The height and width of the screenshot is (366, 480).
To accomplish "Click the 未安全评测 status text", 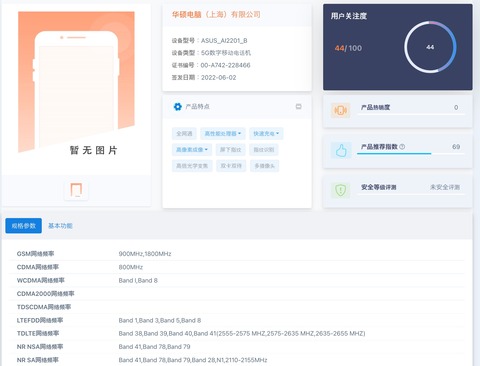I will coord(445,187).
